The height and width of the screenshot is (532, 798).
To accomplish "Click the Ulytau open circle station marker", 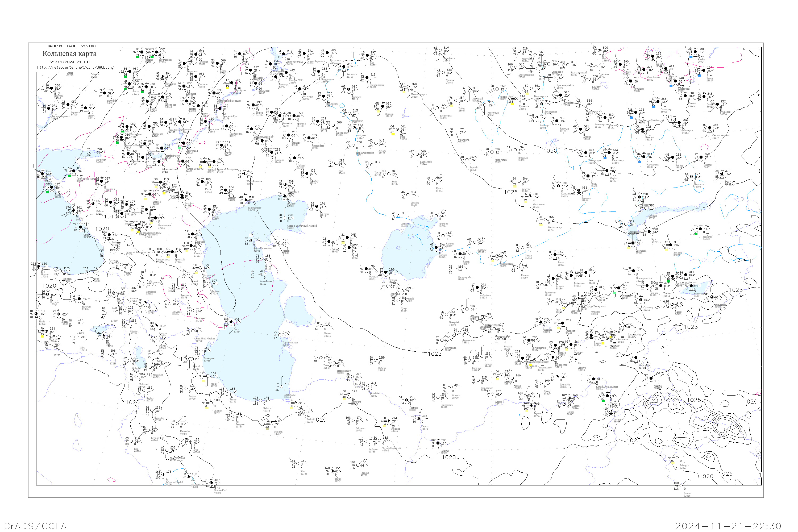I will point(519,181).
